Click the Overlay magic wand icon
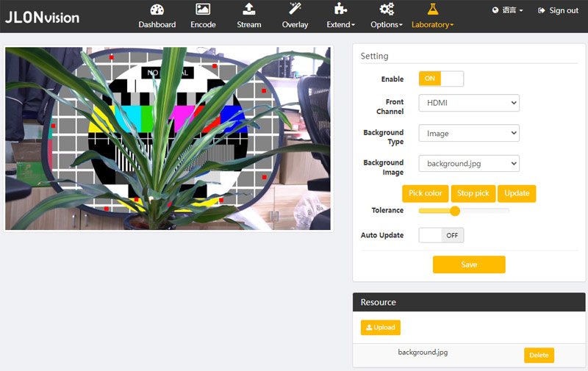588x371 pixels. [295, 9]
